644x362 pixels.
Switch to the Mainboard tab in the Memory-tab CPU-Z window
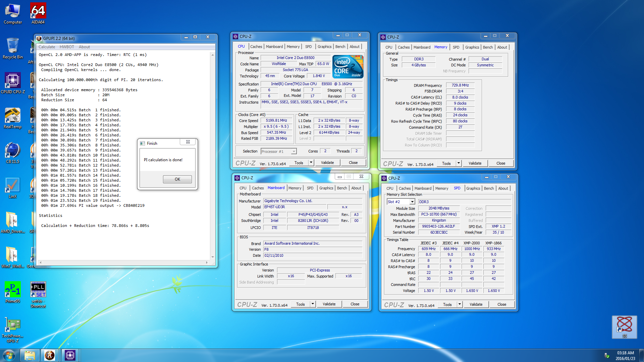coord(422,47)
